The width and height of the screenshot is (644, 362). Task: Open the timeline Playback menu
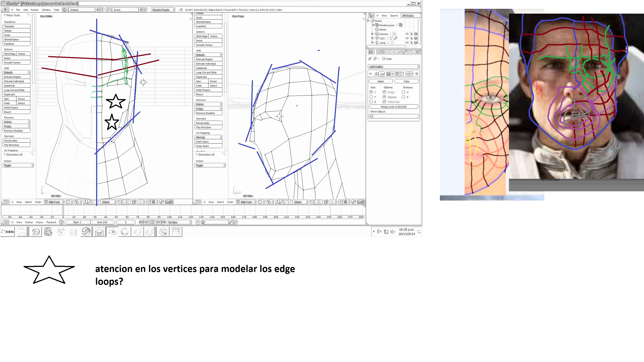pos(51,222)
